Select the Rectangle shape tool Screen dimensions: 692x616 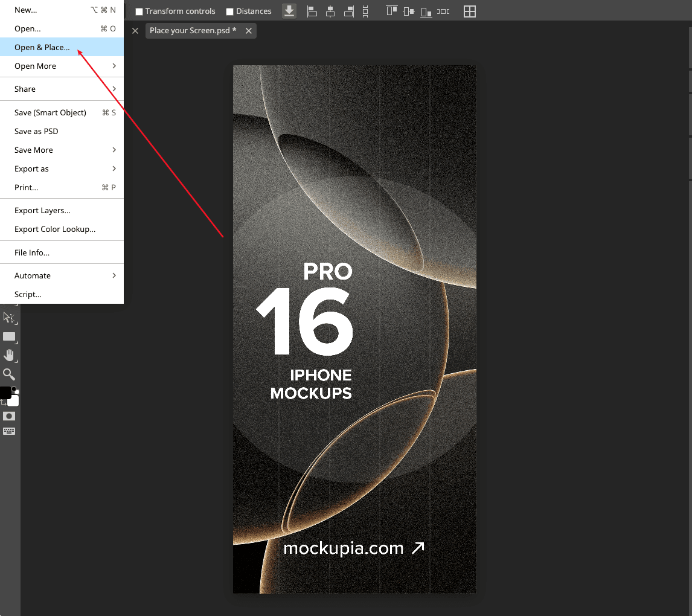tap(9, 337)
